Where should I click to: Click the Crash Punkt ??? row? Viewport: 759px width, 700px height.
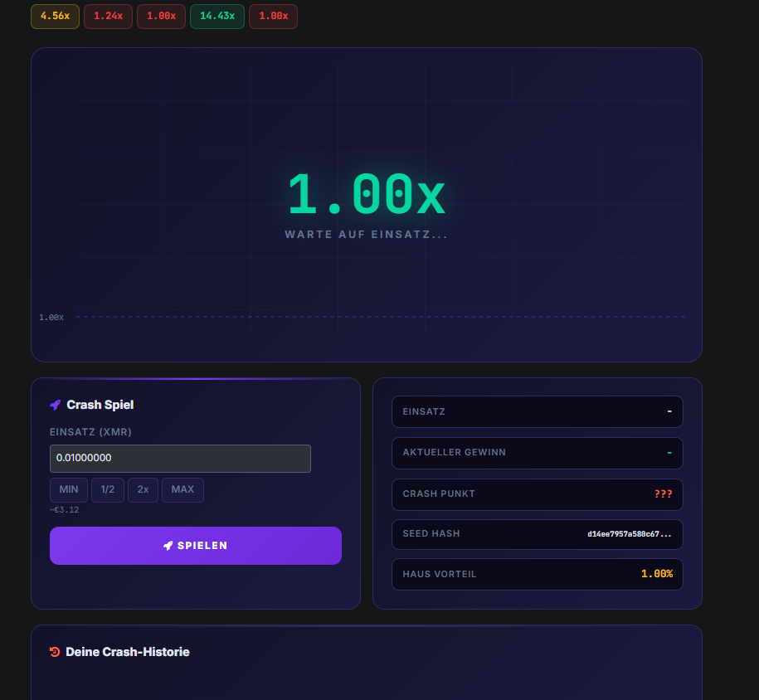click(x=538, y=494)
